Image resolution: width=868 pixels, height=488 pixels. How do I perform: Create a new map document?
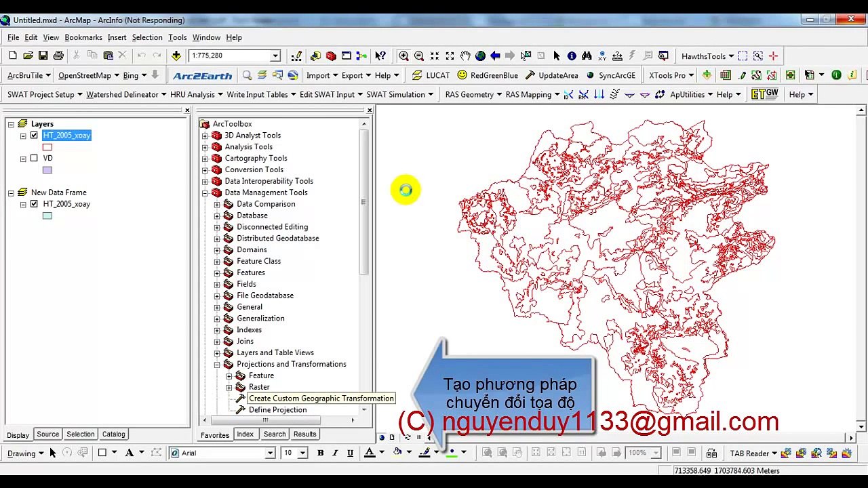[13, 56]
